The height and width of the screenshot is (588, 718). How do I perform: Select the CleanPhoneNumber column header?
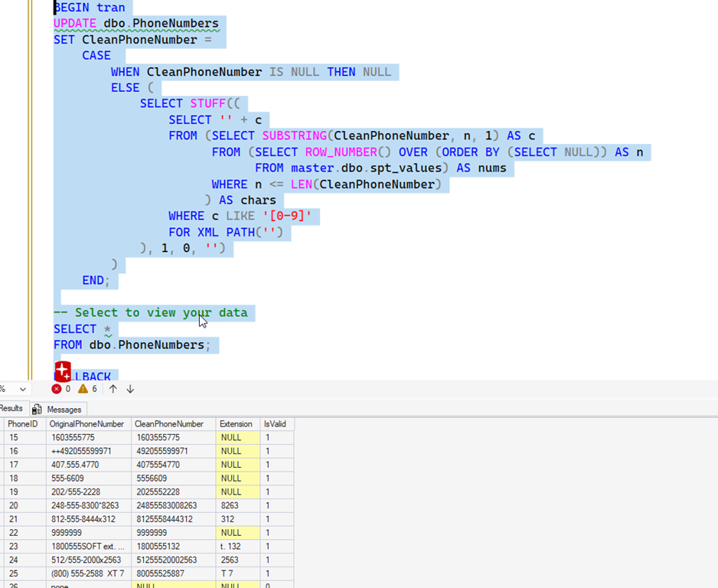(x=168, y=424)
